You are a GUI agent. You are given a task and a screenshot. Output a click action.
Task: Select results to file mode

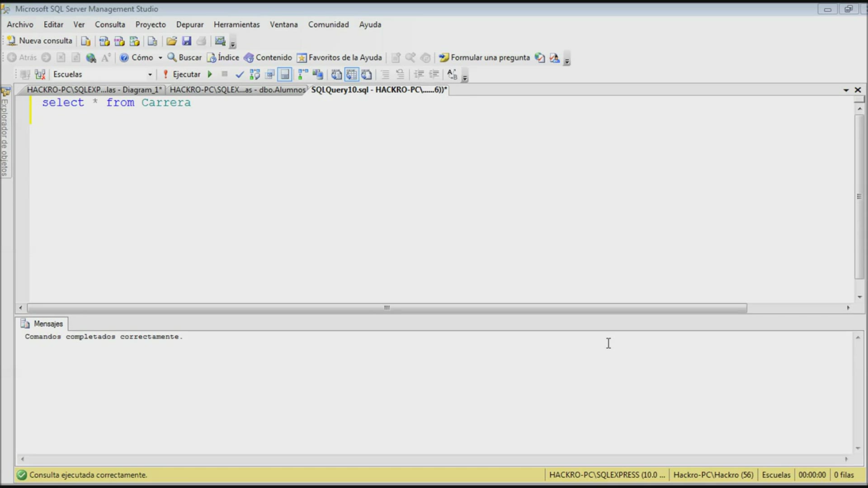[x=367, y=75]
